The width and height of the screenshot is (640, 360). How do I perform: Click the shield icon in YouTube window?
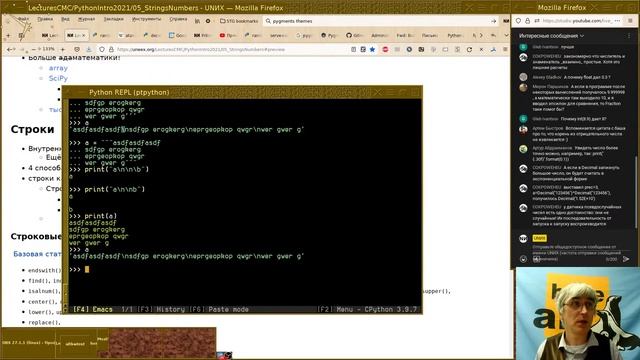pos(518,21)
